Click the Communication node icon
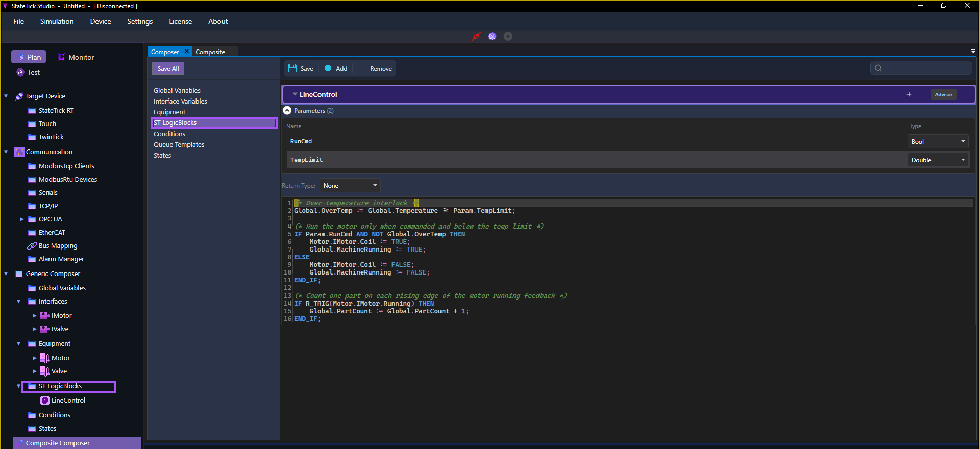The height and width of the screenshot is (449, 980). pos(19,152)
